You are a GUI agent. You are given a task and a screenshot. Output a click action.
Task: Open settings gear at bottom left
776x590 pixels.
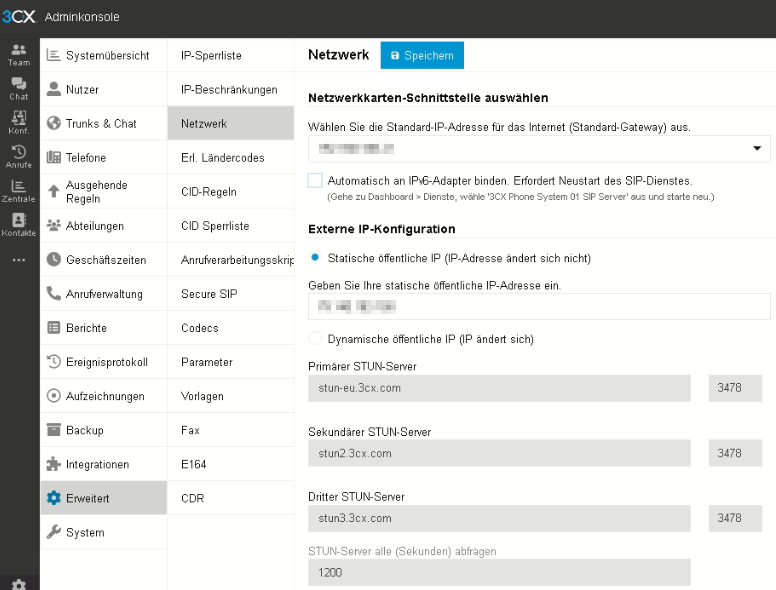pyautogui.click(x=19, y=583)
